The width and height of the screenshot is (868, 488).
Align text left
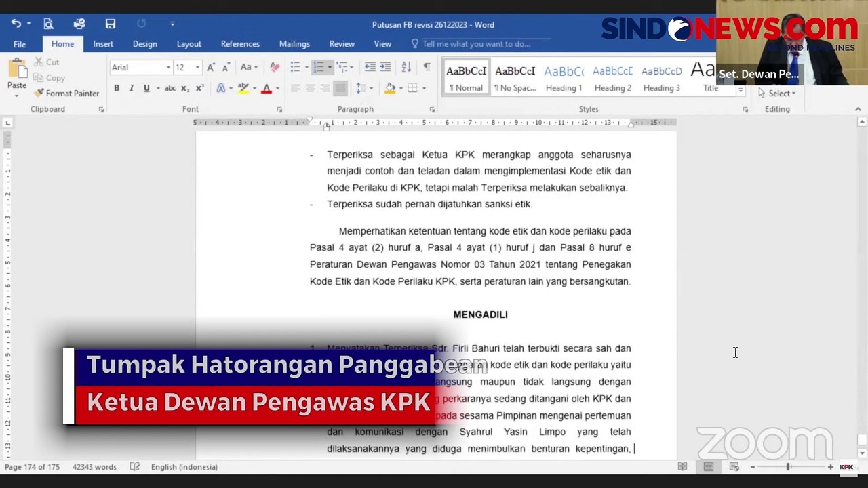coord(295,88)
